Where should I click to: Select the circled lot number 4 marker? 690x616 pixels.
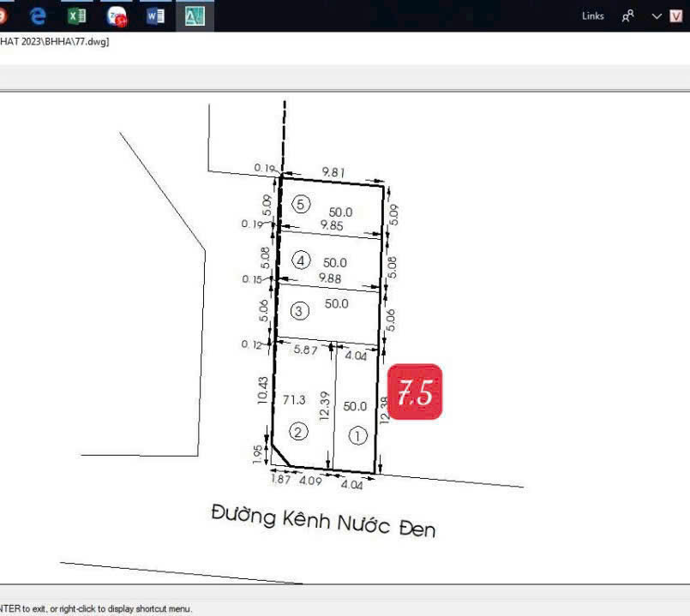(300, 260)
